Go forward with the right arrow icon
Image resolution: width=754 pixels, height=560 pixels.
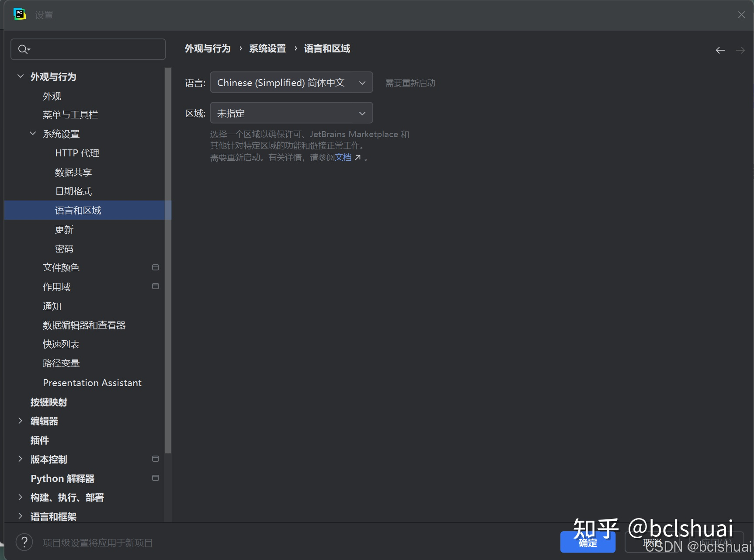click(x=740, y=51)
